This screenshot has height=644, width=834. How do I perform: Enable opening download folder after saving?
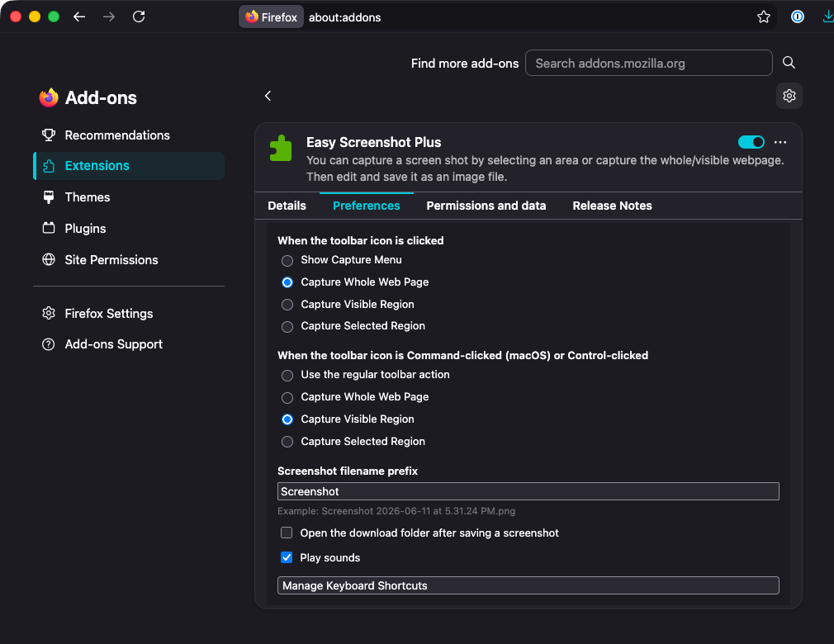(x=287, y=533)
